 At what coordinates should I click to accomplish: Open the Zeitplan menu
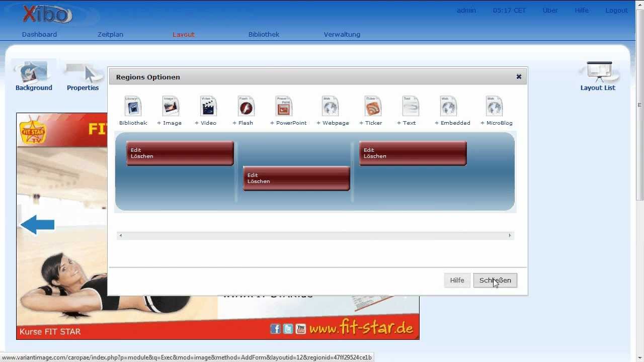[110, 35]
